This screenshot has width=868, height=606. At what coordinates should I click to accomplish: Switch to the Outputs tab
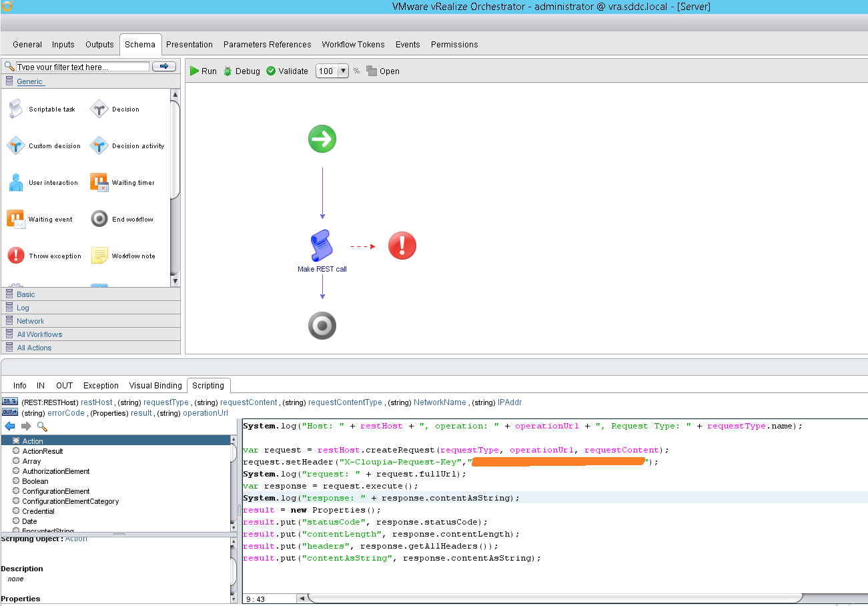tap(99, 44)
